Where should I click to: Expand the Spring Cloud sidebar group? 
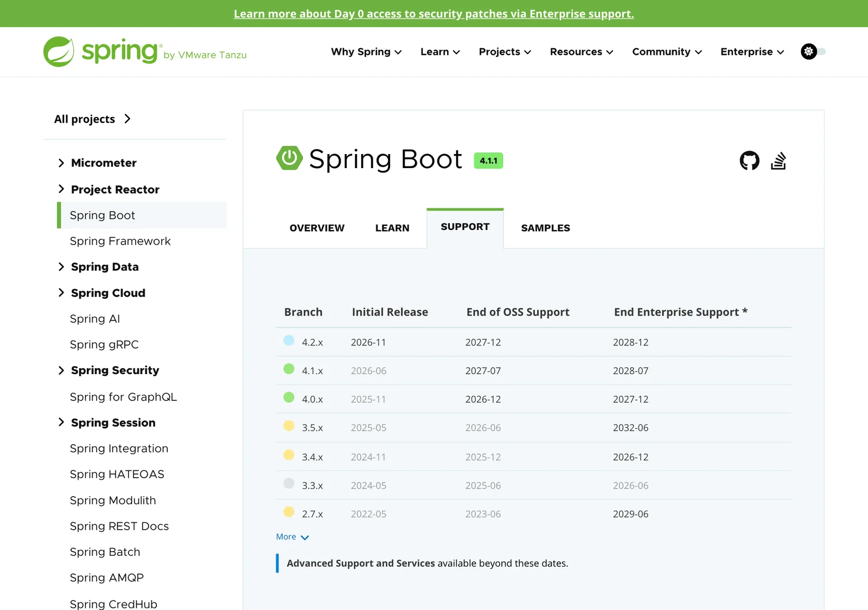(x=61, y=293)
